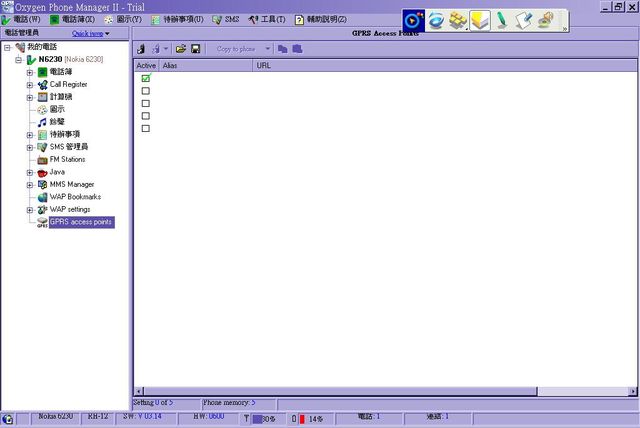Expand the 計算機 tree node
The image size is (640, 428).
(30, 98)
